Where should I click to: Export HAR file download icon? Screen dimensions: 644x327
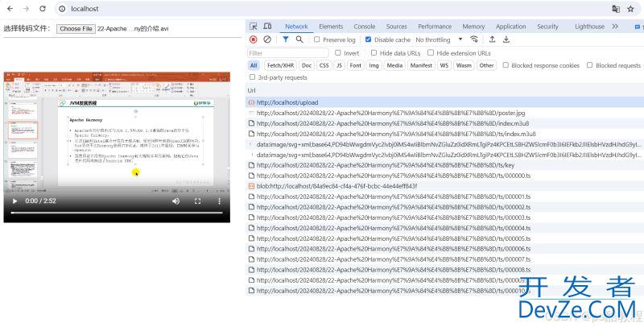tap(506, 39)
